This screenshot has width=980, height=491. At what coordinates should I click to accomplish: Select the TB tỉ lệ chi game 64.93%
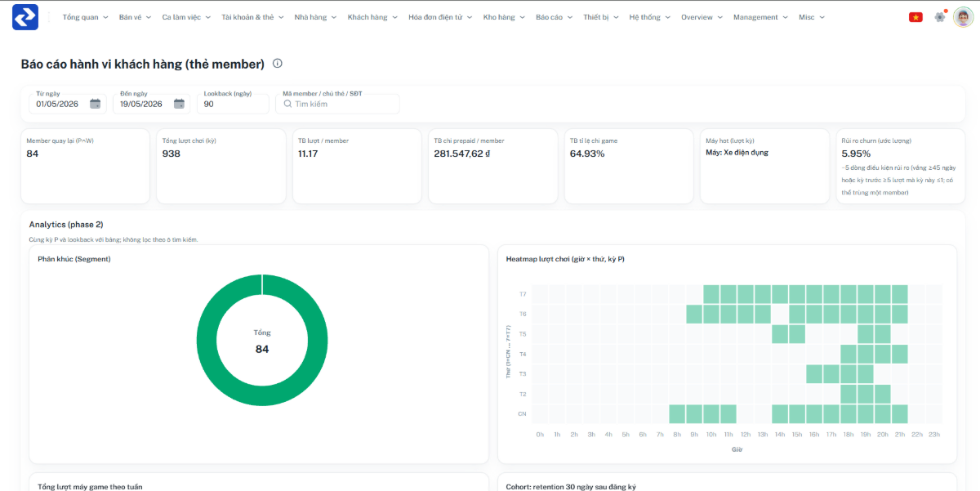click(x=587, y=154)
